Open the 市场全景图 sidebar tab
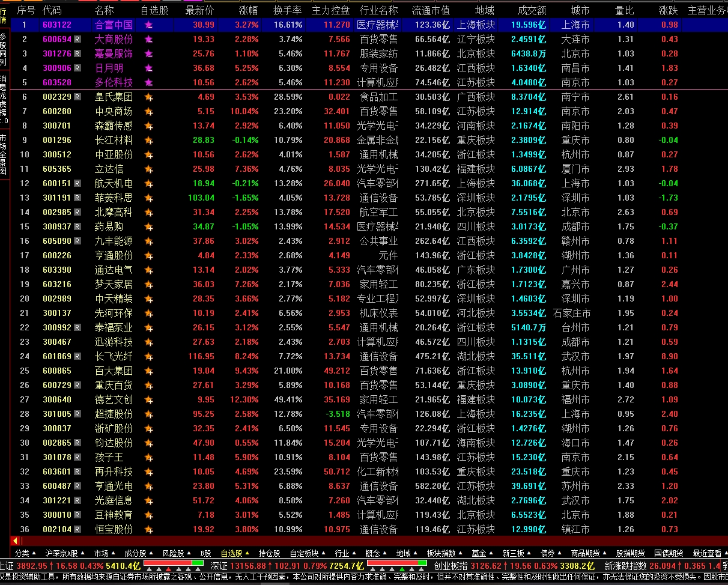 pos(4,154)
